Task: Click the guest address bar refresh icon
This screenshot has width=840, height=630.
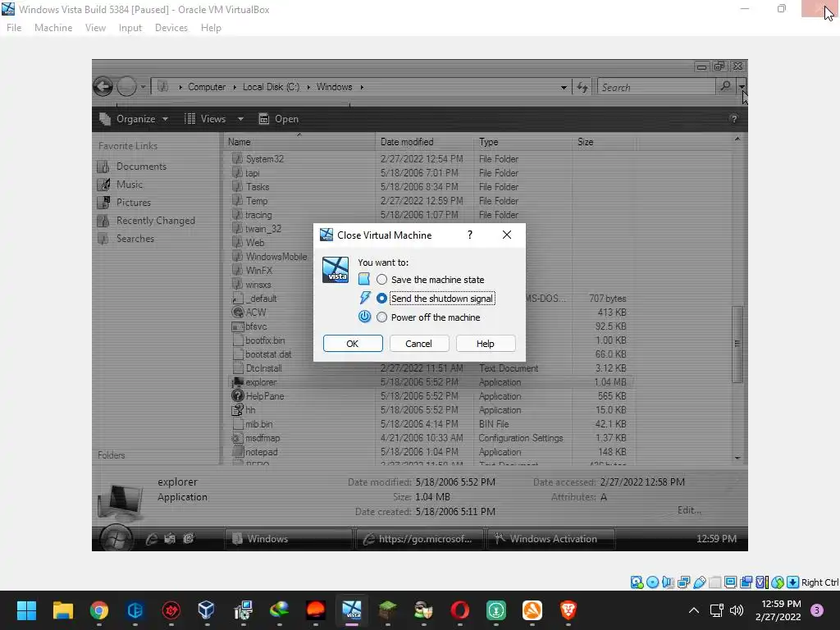Action: (x=582, y=87)
